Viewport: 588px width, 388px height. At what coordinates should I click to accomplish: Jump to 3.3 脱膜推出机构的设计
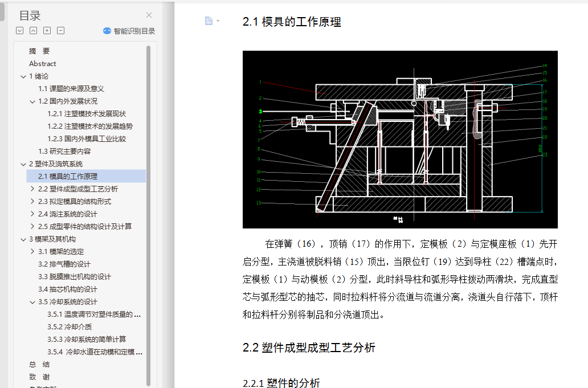click(75, 277)
